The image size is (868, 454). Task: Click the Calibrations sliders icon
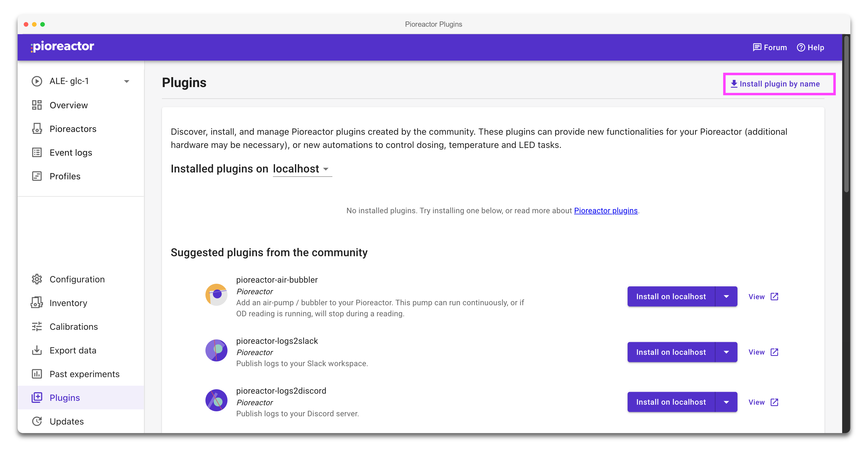coord(37,327)
